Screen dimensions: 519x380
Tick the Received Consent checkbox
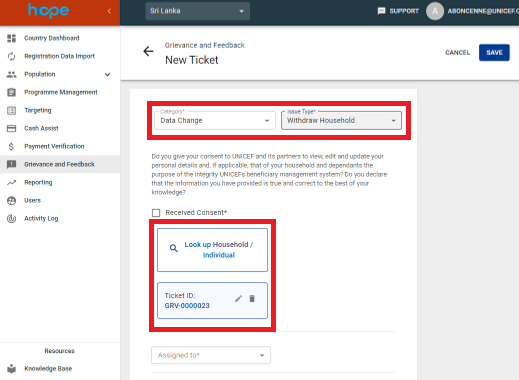[x=156, y=213]
